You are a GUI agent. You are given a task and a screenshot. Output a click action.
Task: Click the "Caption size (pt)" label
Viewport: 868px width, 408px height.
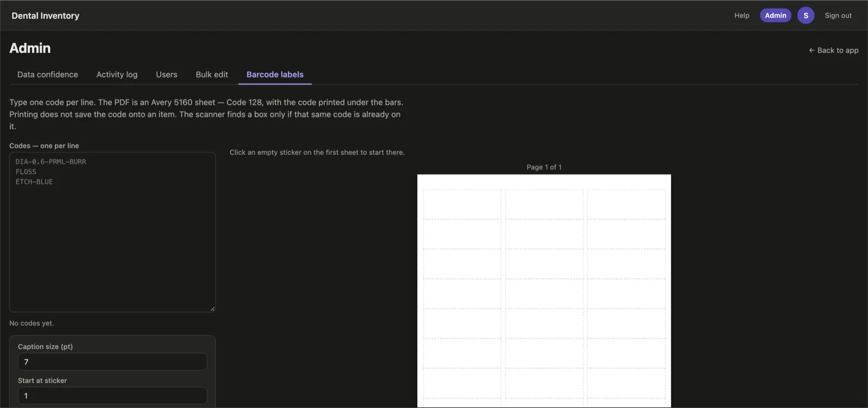(x=45, y=347)
